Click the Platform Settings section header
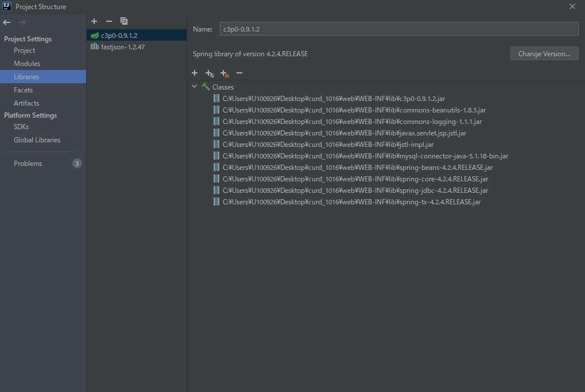The height and width of the screenshot is (392, 585). (30, 115)
